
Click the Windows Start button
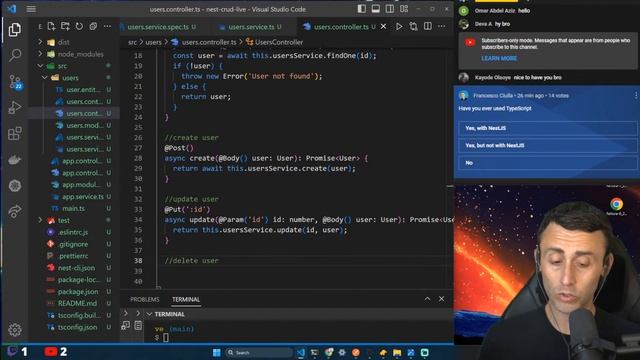[216, 352]
